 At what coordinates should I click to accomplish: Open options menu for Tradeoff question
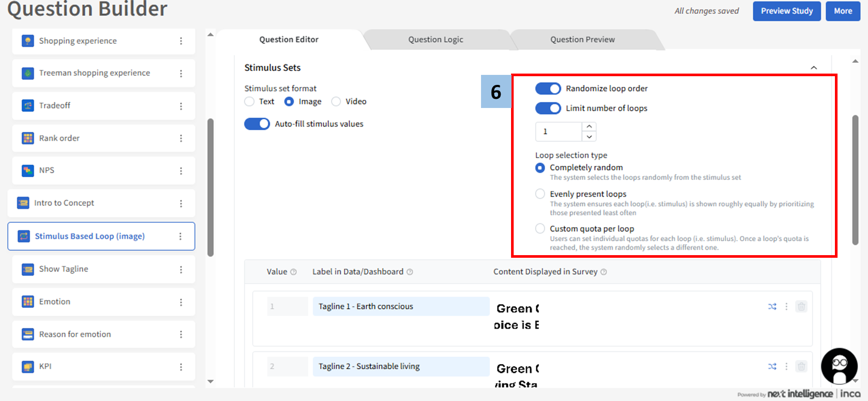click(x=181, y=106)
